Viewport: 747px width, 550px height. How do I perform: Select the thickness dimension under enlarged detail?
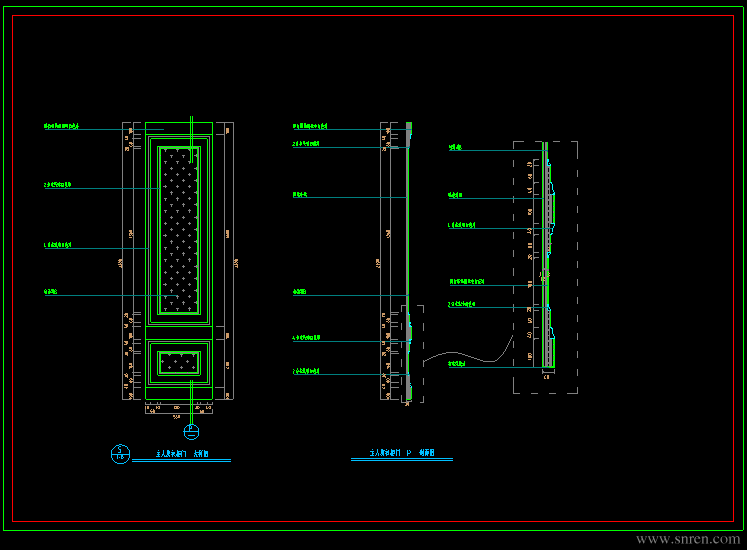pos(547,377)
